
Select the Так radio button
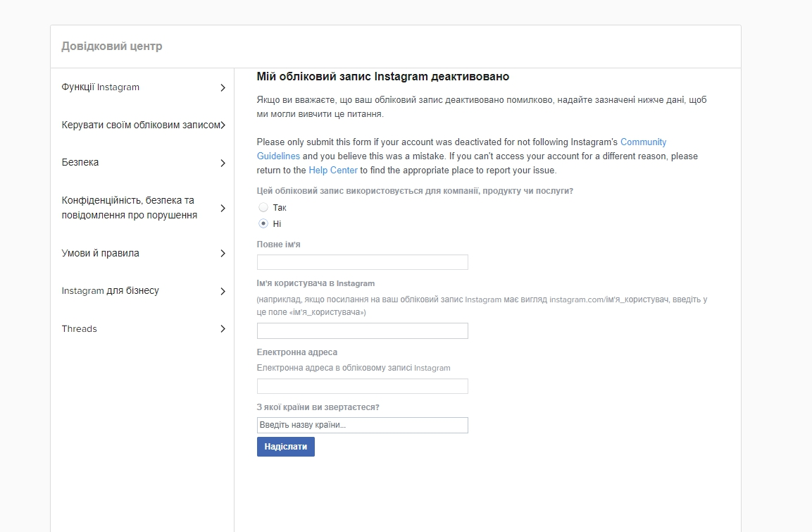(x=263, y=208)
